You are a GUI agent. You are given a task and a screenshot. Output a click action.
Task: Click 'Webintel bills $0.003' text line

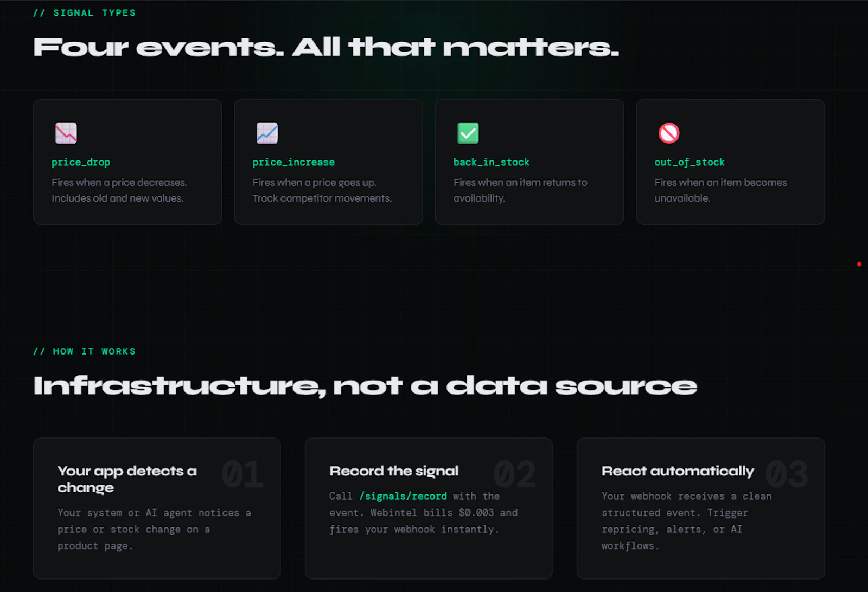point(432,513)
